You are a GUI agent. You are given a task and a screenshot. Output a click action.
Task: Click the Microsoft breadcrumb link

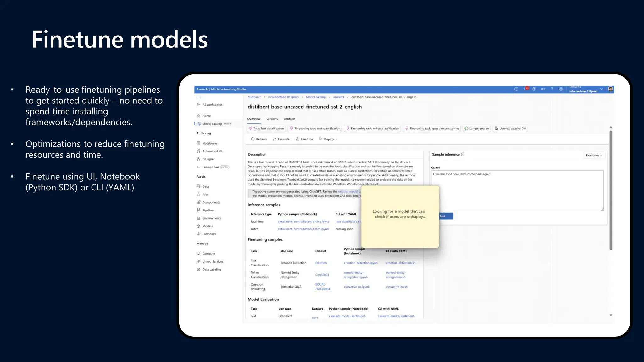coord(254,97)
